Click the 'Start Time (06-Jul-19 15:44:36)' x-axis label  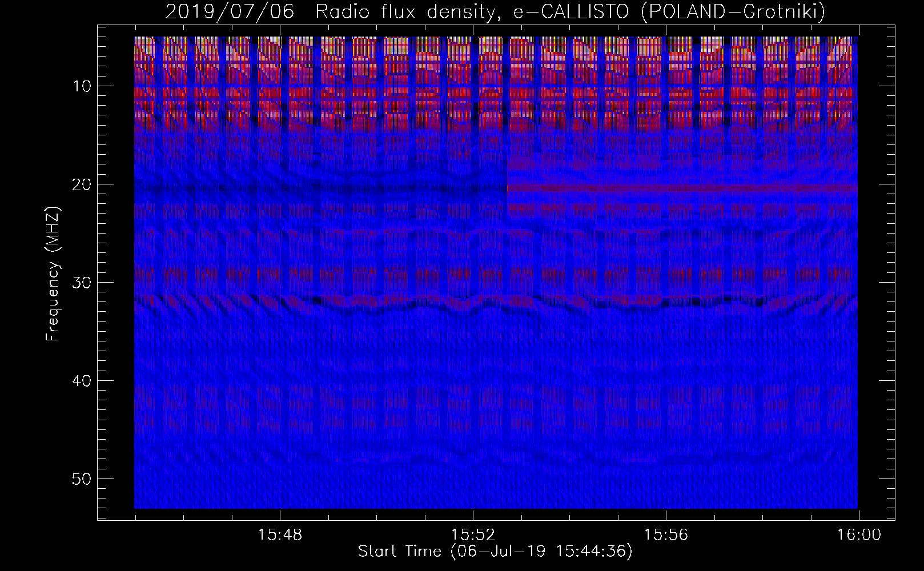pyautogui.click(x=495, y=552)
